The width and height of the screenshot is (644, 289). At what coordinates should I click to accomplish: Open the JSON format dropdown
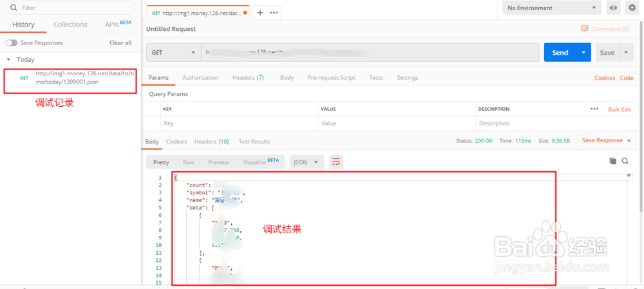[x=307, y=162]
